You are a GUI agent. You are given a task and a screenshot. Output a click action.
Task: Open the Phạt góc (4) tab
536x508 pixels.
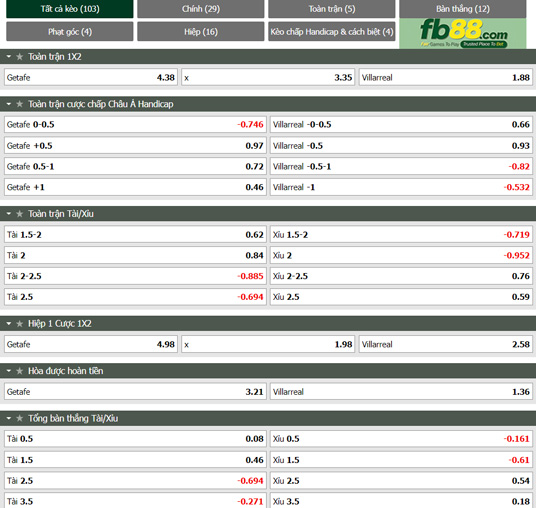(70, 31)
